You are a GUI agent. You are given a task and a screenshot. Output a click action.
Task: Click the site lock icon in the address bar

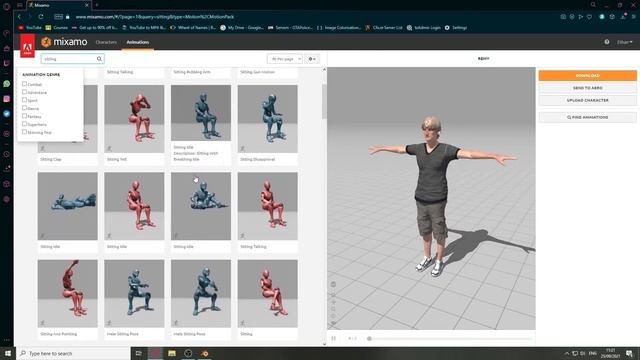point(68,17)
